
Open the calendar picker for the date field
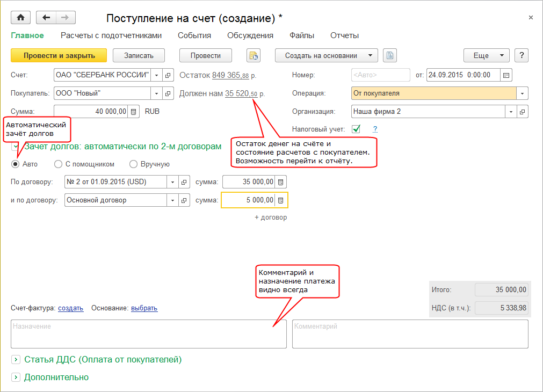point(506,75)
